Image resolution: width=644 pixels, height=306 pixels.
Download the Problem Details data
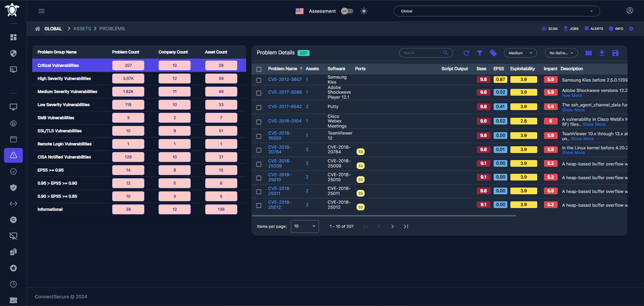(x=602, y=53)
